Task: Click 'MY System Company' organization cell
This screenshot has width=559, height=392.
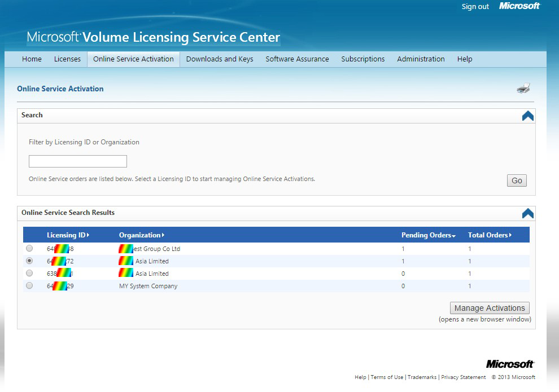Action: (x=148, y=286)
